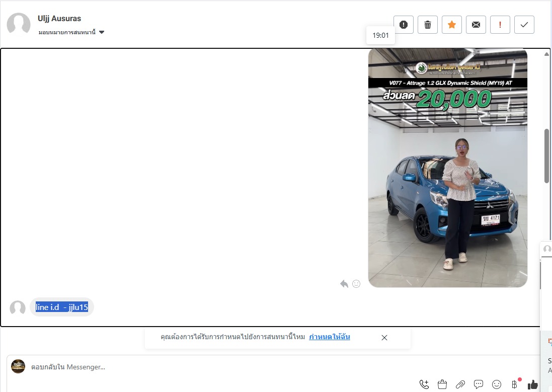Open Uljj Ausuras profile avatar

pyautogui.click(x=19, y=24)
